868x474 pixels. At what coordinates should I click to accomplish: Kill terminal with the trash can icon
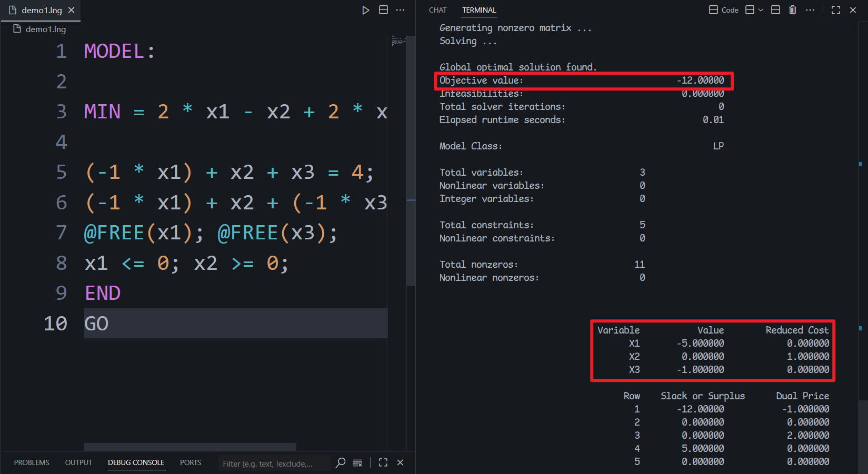pos(793,10)
